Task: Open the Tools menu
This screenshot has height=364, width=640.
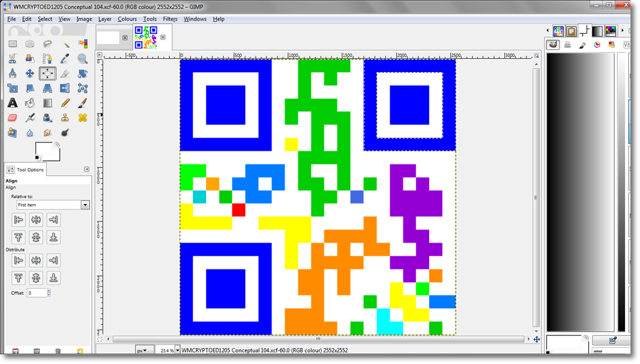Action: pos(150,19)
